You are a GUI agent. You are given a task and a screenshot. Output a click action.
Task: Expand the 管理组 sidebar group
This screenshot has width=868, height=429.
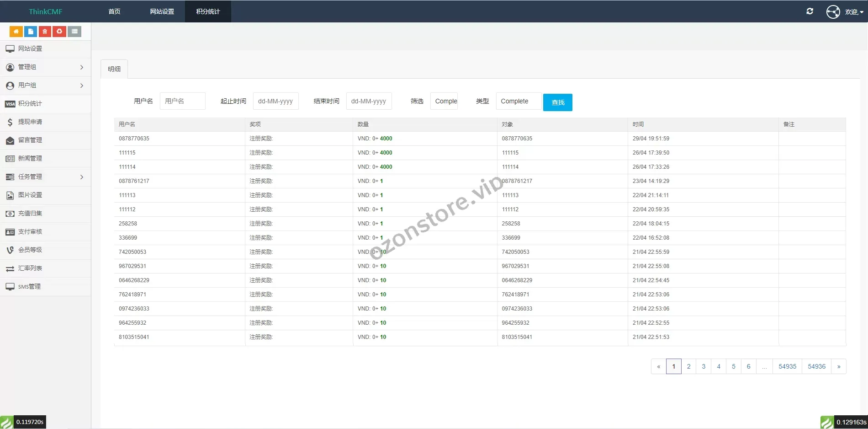tap(45, 67)
